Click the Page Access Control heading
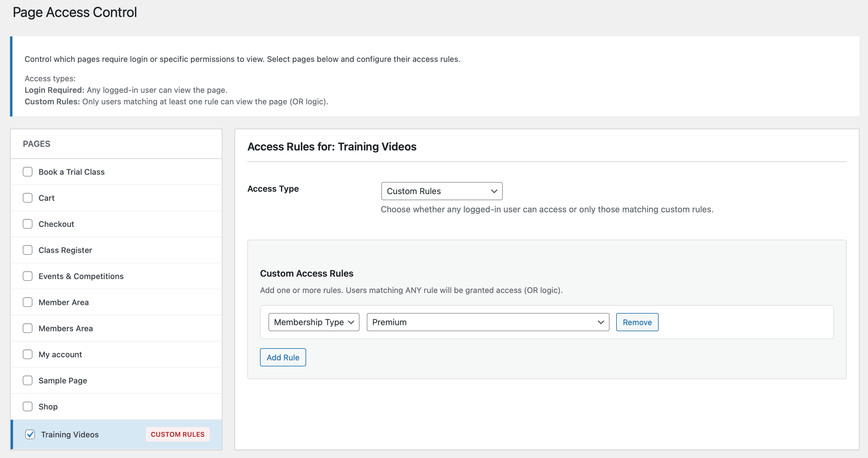 click(75, 12)
